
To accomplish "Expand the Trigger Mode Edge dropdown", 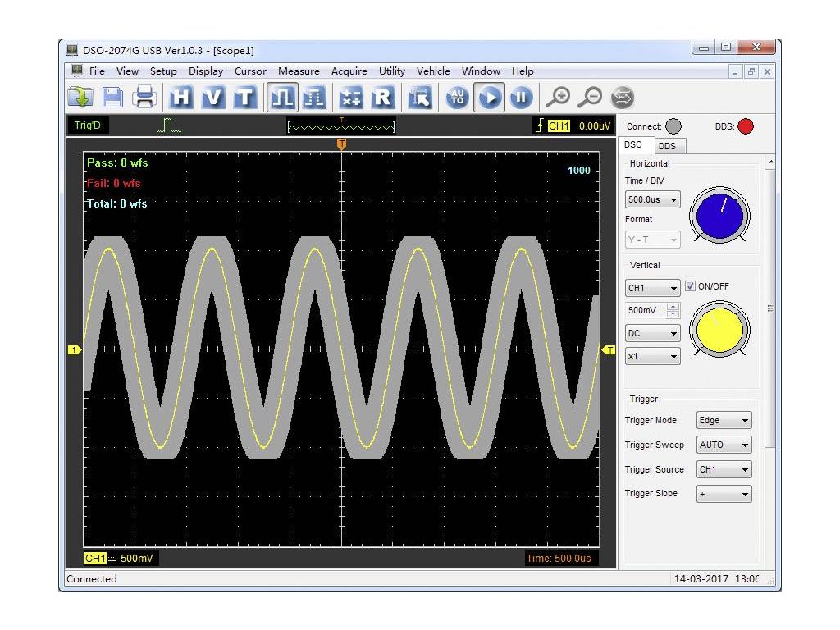I will tap(724, 421).
